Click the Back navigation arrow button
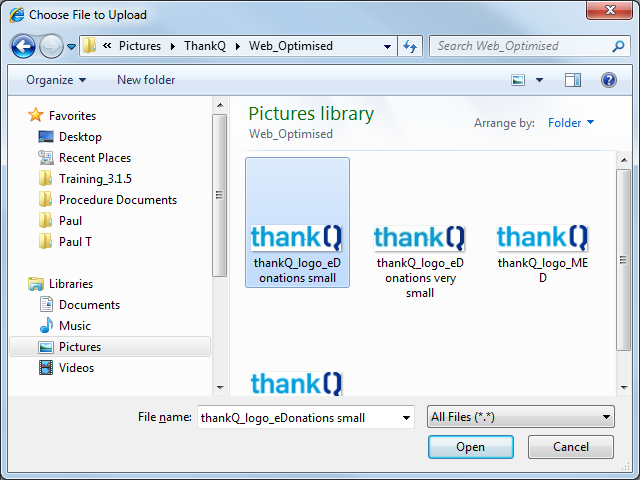This screenshot has height=480, width=640. (23, 47)
